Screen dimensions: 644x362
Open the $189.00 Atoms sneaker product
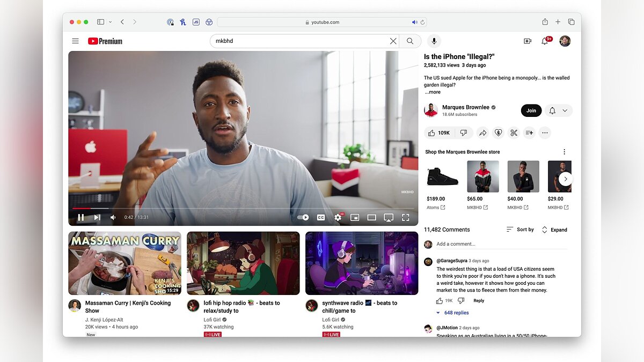click(x=443, y=176)
